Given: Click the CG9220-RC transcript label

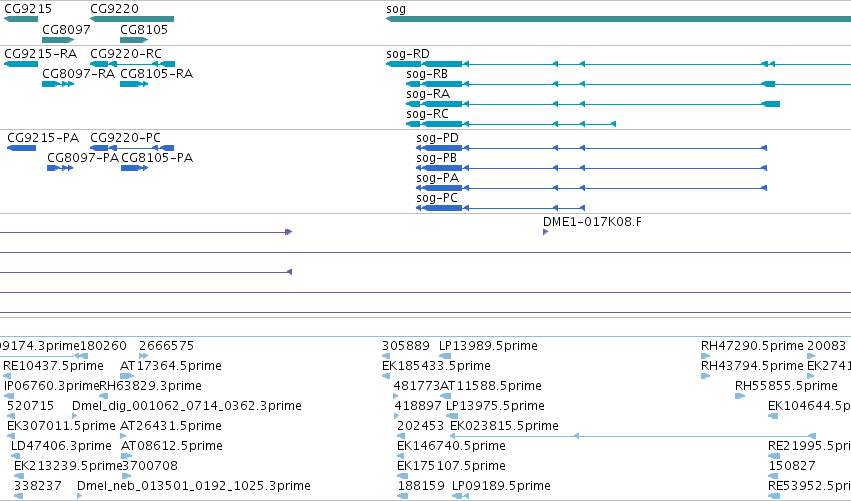Looking at the screenshot, I should [126, 54].
